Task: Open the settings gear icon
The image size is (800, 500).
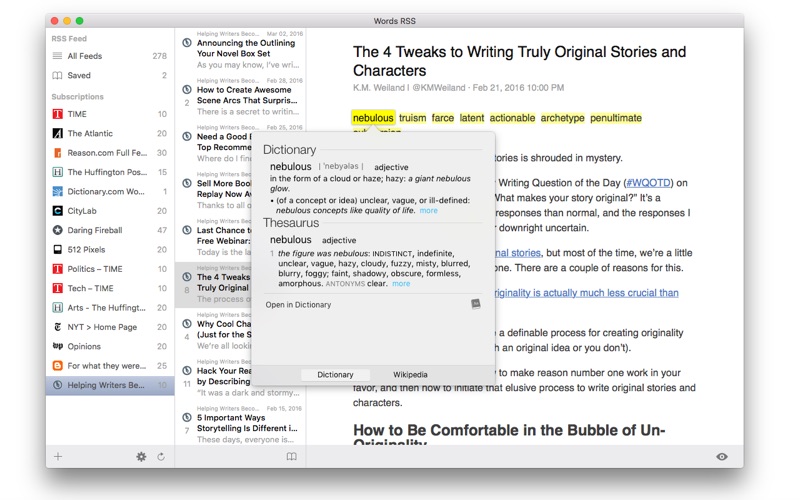Action: click(141, 457)
